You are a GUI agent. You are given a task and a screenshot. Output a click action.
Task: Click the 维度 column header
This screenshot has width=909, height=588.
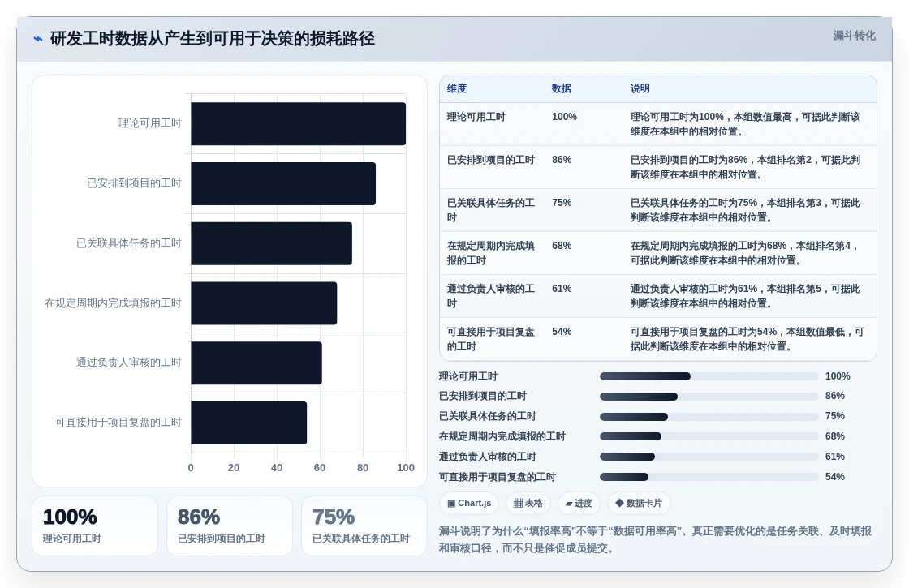[457, 88]
